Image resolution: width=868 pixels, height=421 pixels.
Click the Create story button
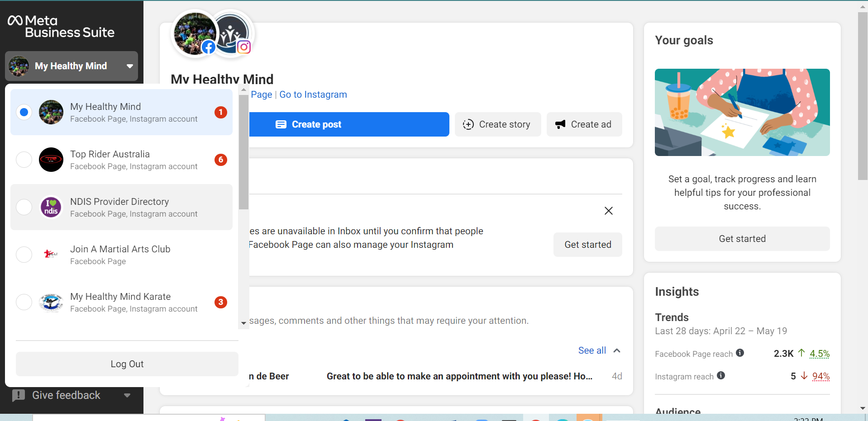point(497,124)
